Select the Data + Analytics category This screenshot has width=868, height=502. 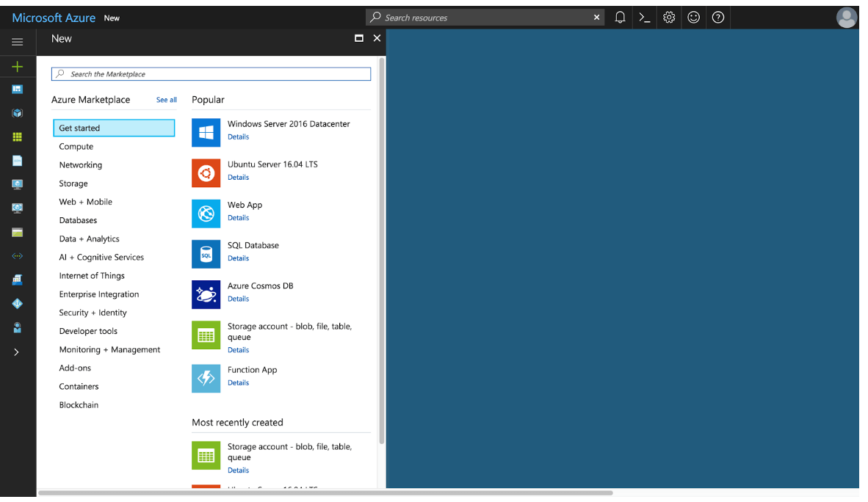[x=89, y=239]
